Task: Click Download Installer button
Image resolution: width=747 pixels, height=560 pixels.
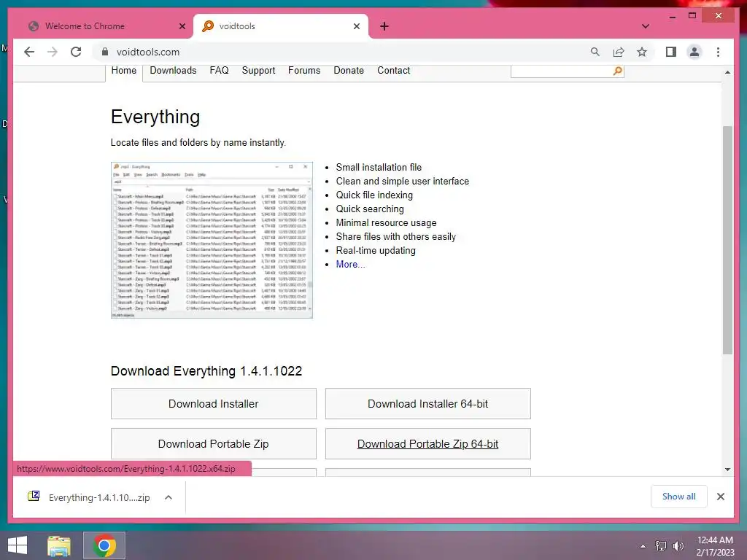Action: (214, 404)
